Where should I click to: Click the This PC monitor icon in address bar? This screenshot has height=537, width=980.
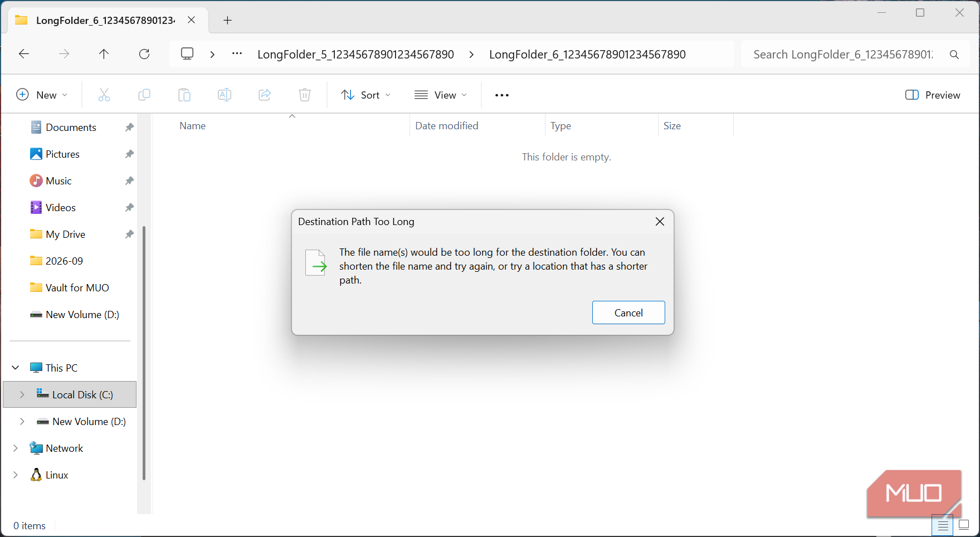click(187, 54)
